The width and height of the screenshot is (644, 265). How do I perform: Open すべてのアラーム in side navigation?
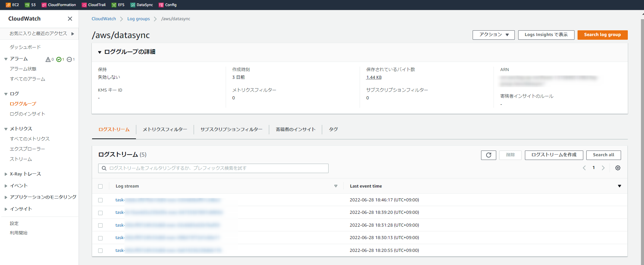point(27,79)
